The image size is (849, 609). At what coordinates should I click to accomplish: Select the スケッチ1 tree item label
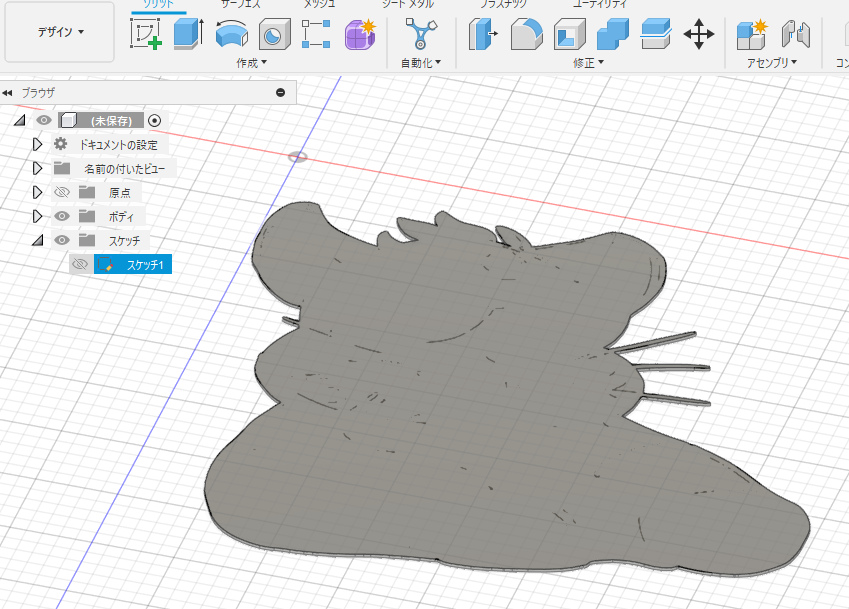[x=145, y=265]
